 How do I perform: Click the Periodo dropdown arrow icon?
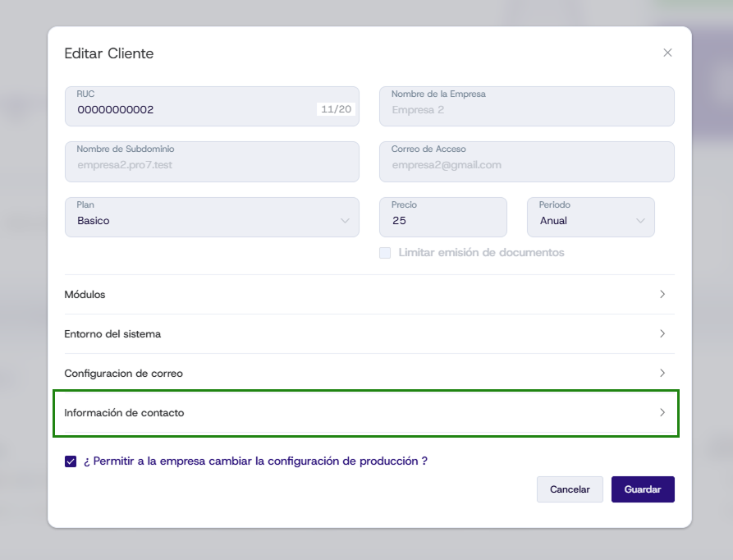point(641,220)
